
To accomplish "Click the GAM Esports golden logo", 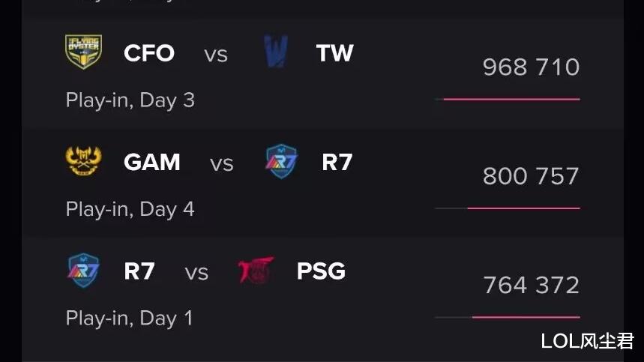I will 83,160.
